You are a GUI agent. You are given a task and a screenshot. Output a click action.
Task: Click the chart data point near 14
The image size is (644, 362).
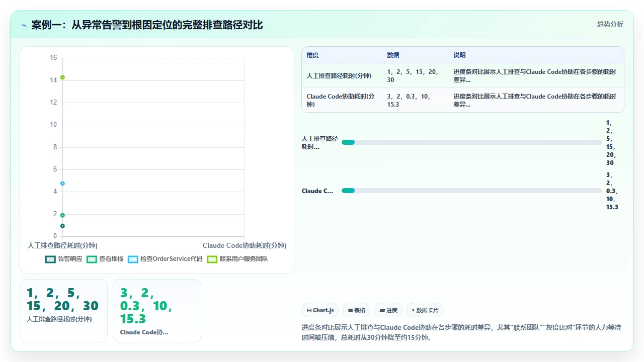tap(62, 77)
